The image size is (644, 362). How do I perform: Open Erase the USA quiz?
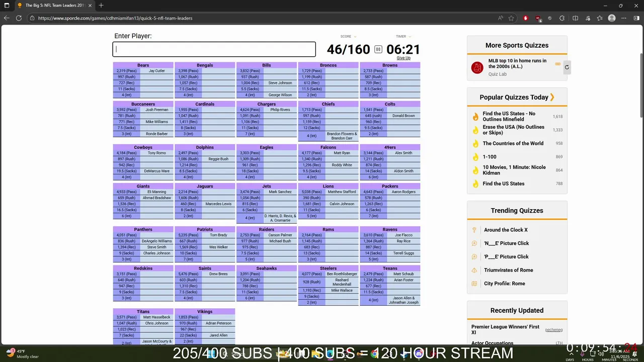click(513, 130)
